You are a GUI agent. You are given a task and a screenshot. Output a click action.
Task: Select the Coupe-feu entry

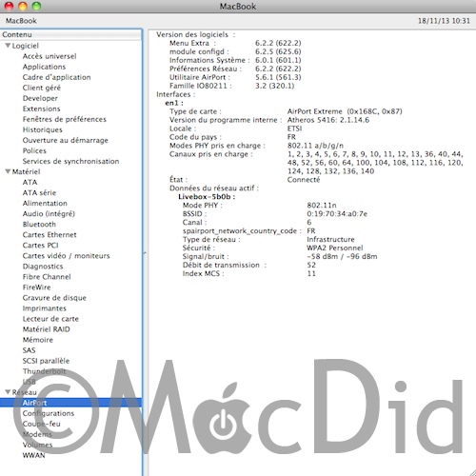[x=41, y=424]
